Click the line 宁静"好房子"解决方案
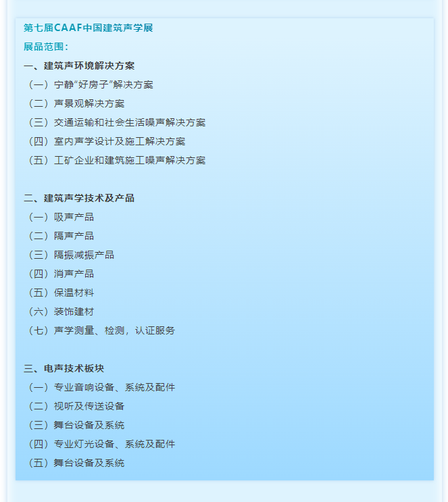Screen dimensions: 448x502 click(103, 84)
